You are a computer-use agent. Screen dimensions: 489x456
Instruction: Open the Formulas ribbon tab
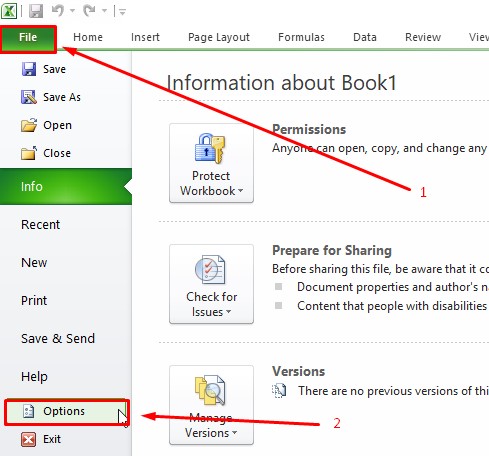tap(301, 37)
